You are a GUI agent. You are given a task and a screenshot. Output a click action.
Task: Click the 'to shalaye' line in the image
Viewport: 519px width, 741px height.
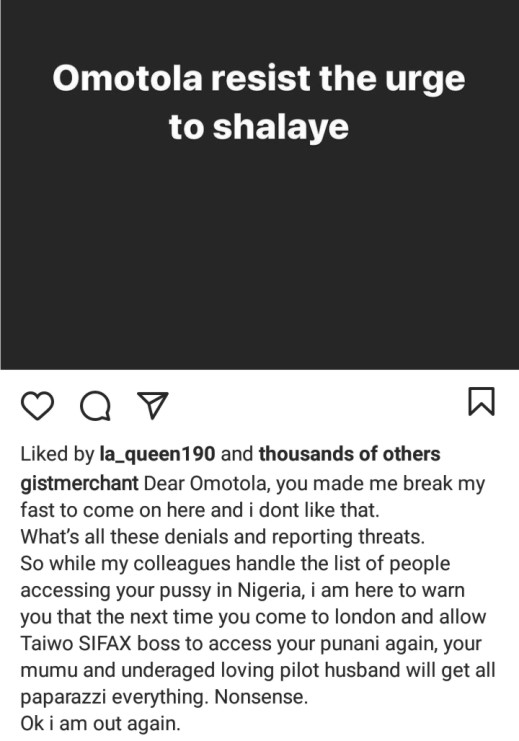[x=259, y=127]
